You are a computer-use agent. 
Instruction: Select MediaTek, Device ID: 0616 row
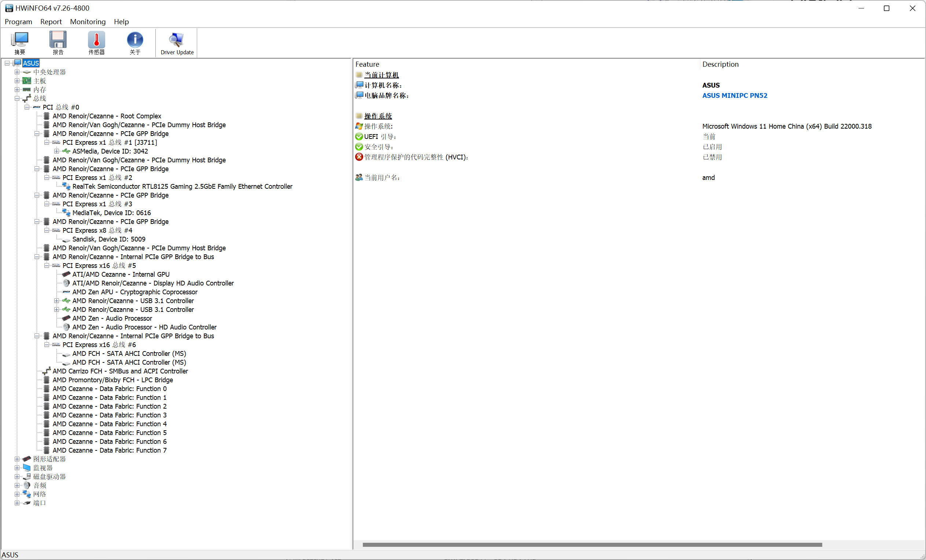tap(112, 213)
